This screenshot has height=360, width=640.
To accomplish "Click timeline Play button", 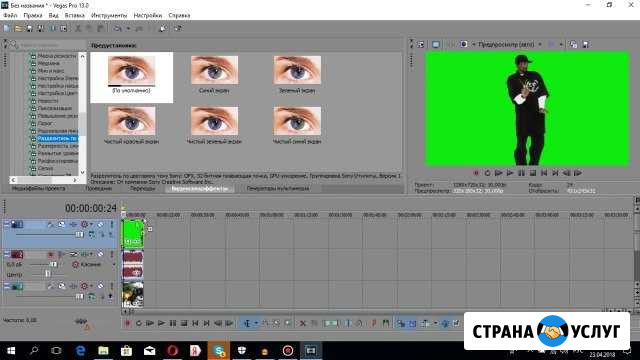I will pos(161,323).
